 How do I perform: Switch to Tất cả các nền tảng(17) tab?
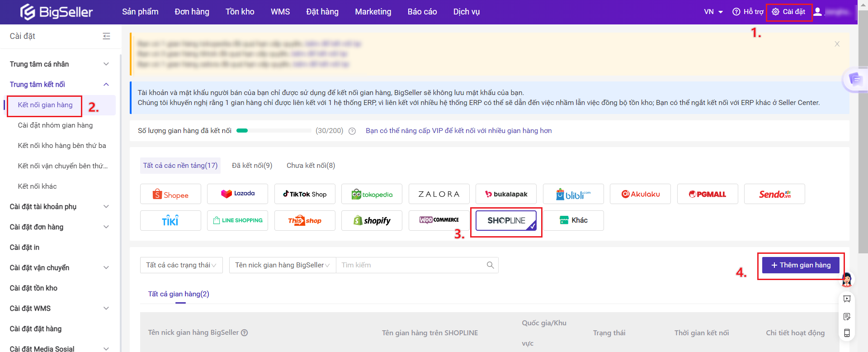[180, 166]
